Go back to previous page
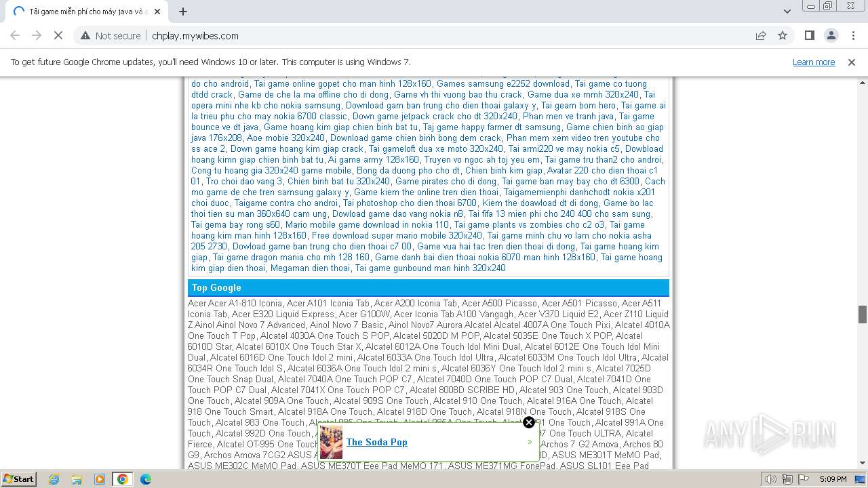This screenshot has width=868, height=488. tap(15, 36)
